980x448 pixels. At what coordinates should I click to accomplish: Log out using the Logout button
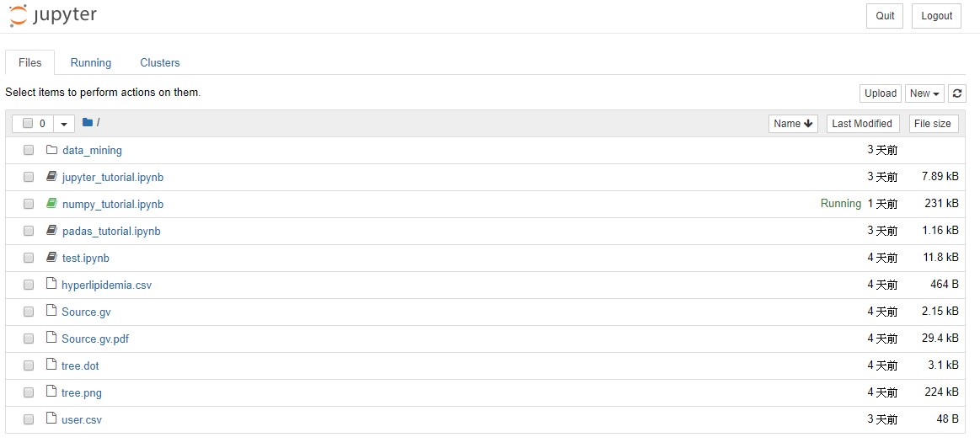tap(936, 16)
